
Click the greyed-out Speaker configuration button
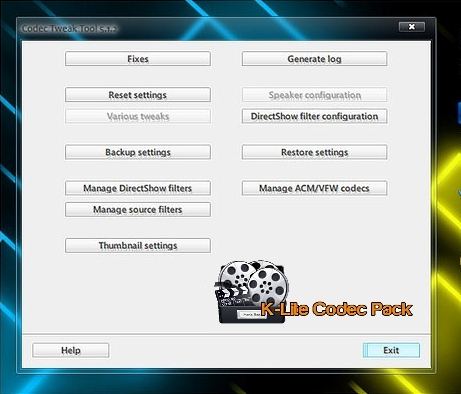(x=314, y=95)
